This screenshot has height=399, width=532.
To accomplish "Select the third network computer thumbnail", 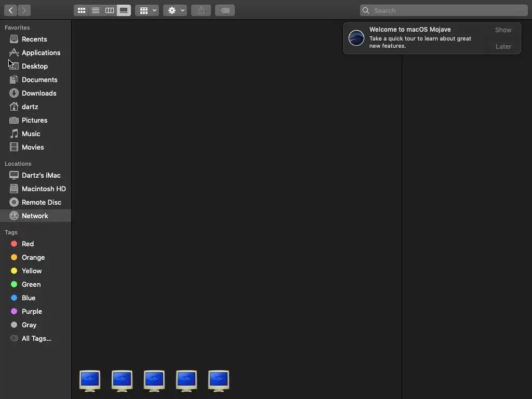I will coord(154,381).
